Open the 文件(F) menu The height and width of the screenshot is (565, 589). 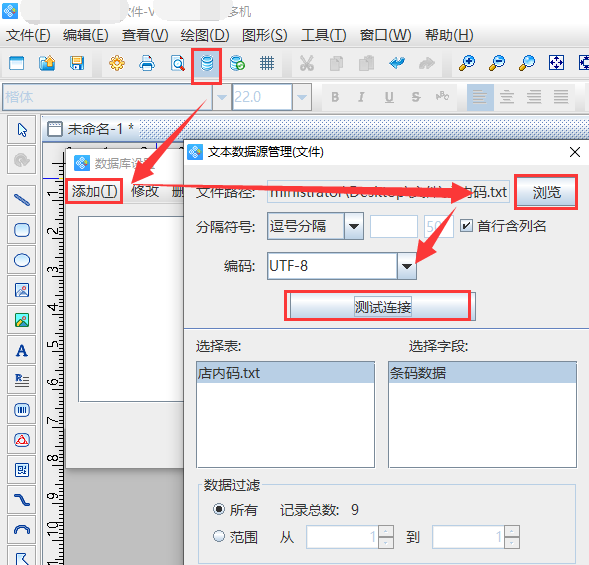(x=28, y=36)
